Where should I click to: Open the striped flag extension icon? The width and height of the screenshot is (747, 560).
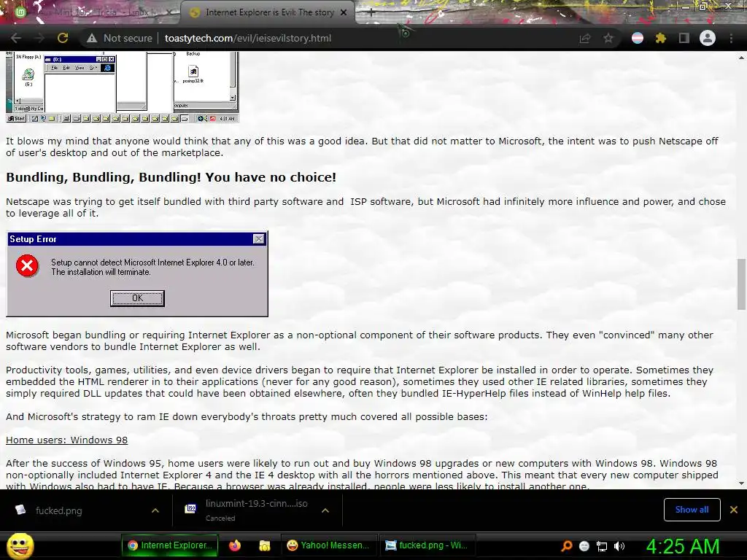click(638, 38)
